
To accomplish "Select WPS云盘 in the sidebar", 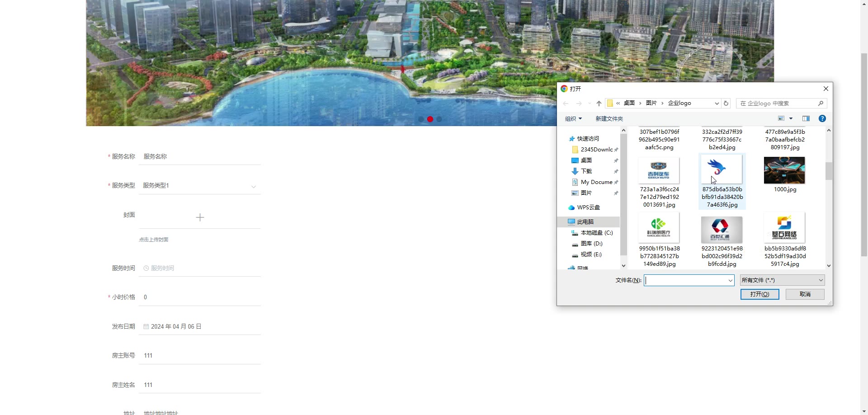I will point(588,207).
